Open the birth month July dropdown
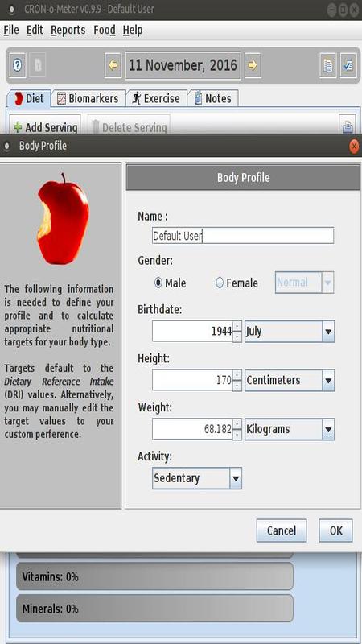Image resolution: width=362 pixels, height=644 pixels. pos(290,332)
